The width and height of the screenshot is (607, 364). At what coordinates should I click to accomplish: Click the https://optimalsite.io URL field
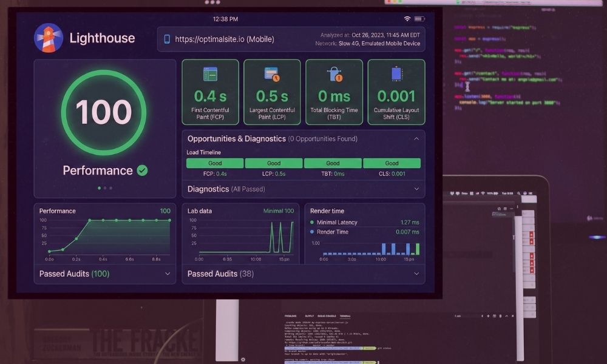(225, 39)
